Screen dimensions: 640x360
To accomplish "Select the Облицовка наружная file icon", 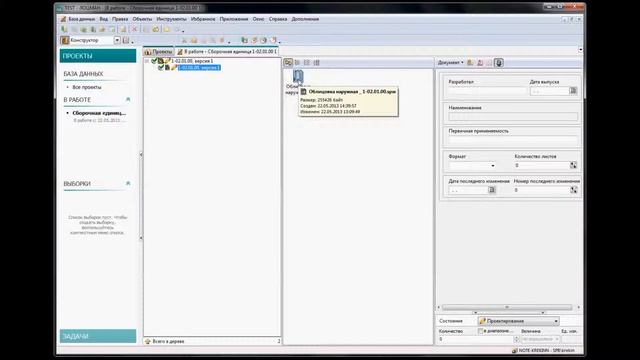I will coord(298,76).
